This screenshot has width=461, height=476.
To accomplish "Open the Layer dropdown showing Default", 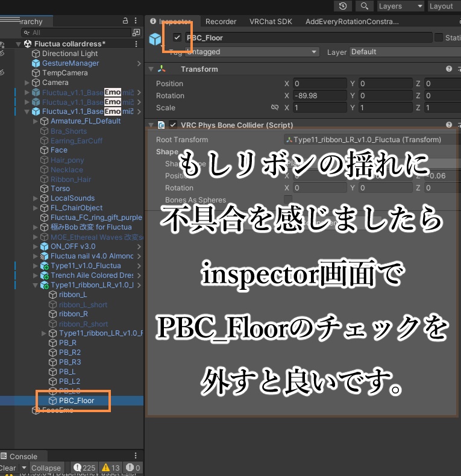I will (405, 52).
